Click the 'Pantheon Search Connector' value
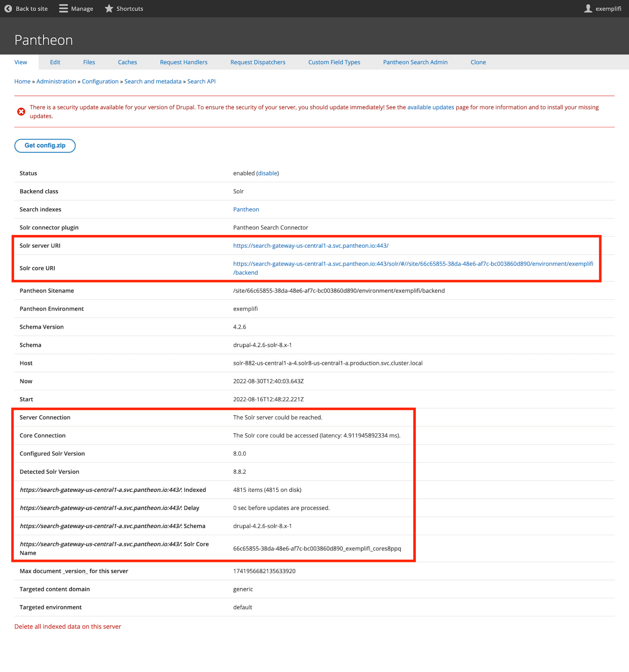629x672 pixels. [x=270, y=227]
